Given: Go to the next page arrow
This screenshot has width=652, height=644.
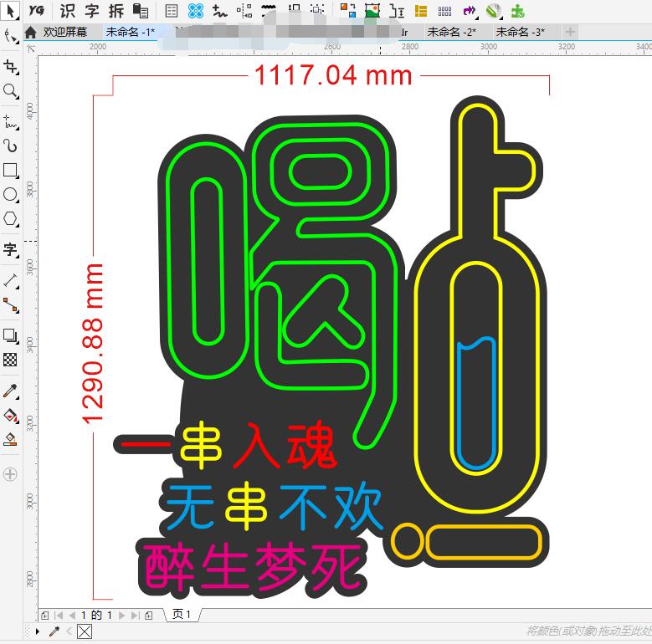Looking at the screenshot, I should tap(121, 616).
